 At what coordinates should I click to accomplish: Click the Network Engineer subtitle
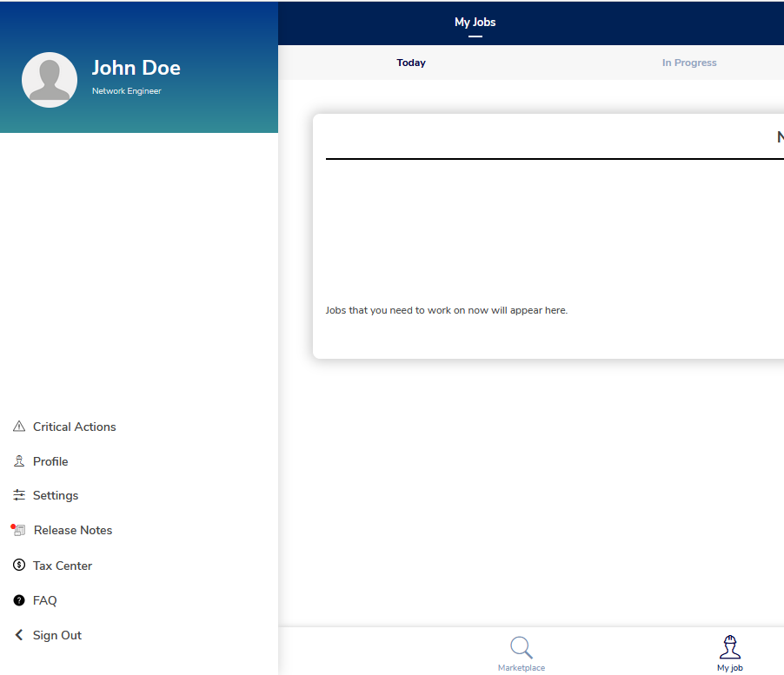[x=127, y=91]
